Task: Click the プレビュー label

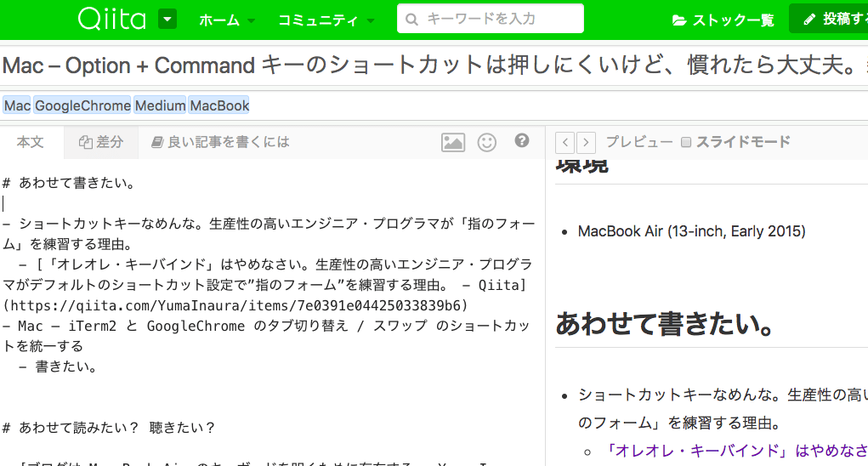Action: [x=639, y=142]
